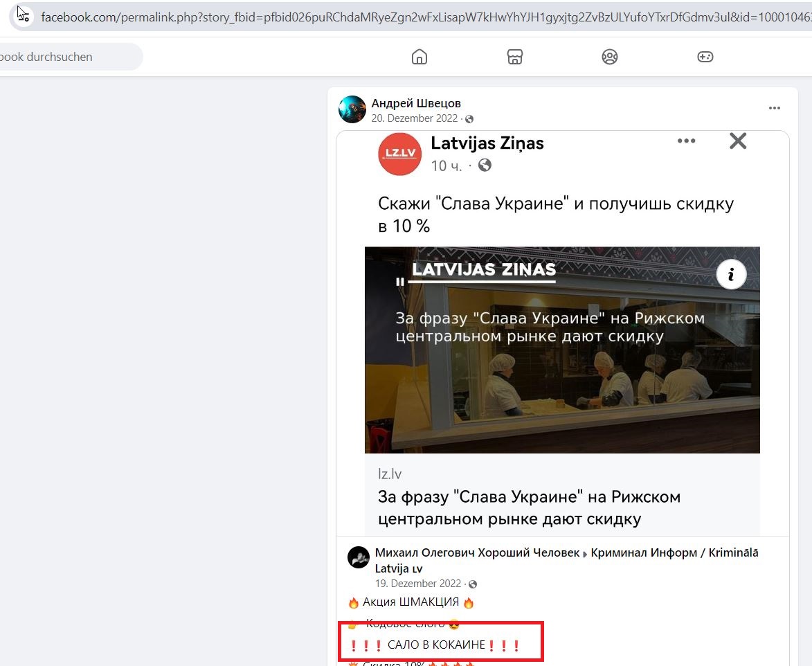Click the Latvijas Ziņas page name

[x=487, y=143]
